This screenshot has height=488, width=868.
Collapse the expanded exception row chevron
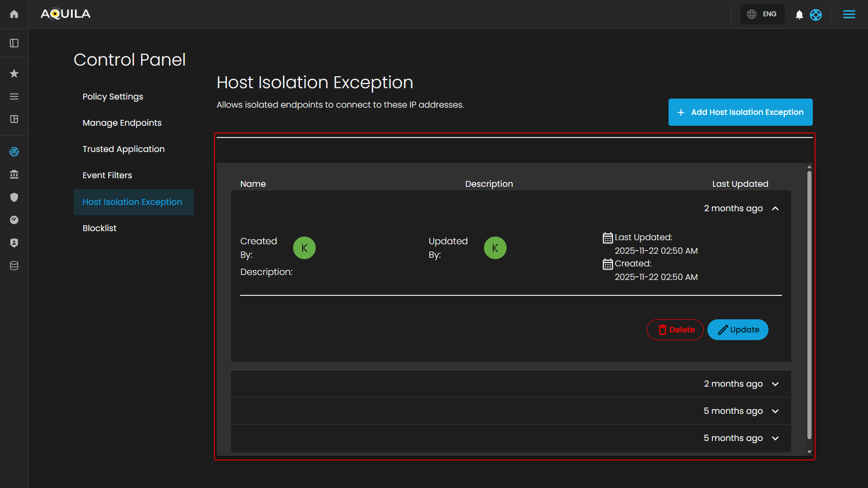[x=775, y=208]
